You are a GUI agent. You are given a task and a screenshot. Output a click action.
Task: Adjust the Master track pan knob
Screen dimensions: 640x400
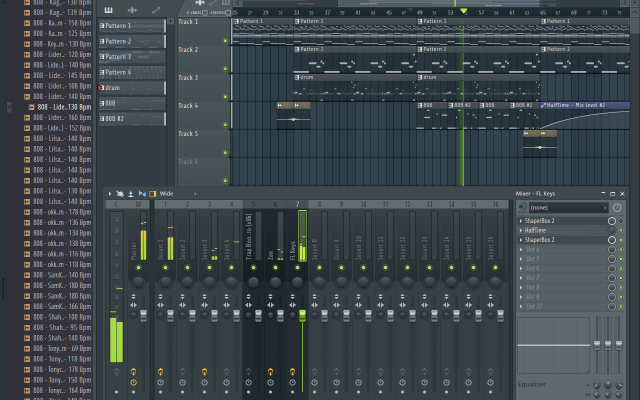[138, 282]
